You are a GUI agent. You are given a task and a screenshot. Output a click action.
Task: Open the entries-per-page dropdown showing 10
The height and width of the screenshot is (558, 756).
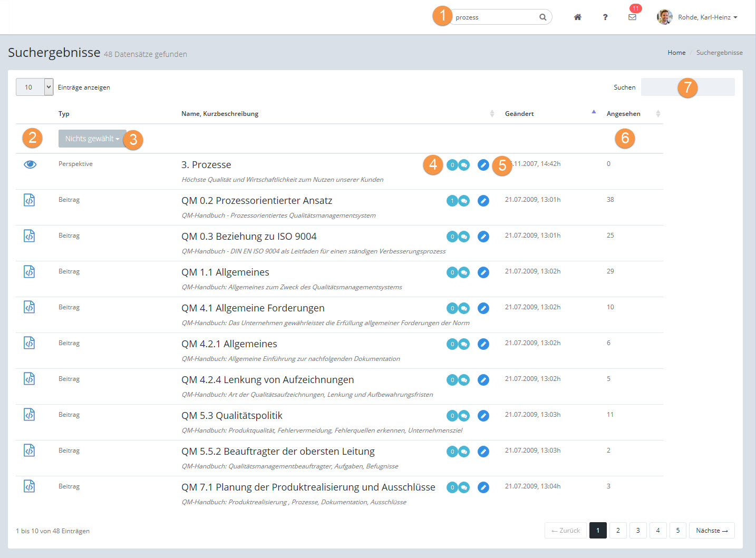[x=34, y=87]
